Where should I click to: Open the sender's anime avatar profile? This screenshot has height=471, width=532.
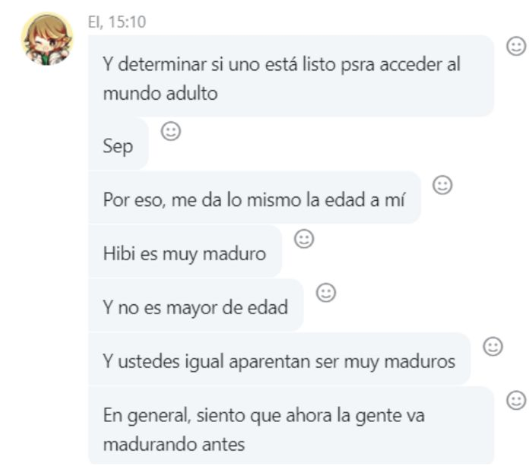[47, 39]
